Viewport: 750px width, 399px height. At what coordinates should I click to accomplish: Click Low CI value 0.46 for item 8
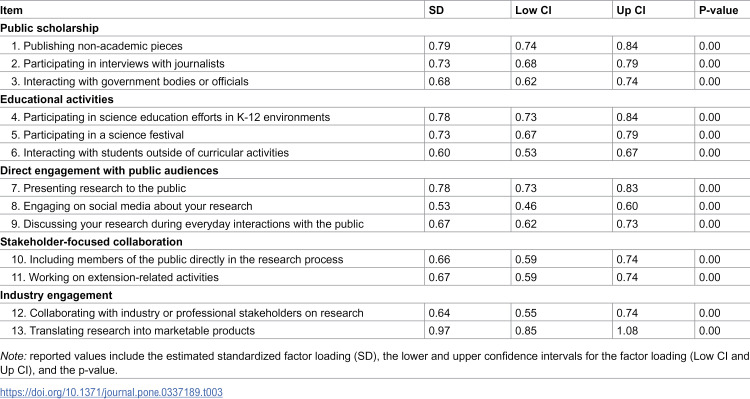tap(526, 206)
